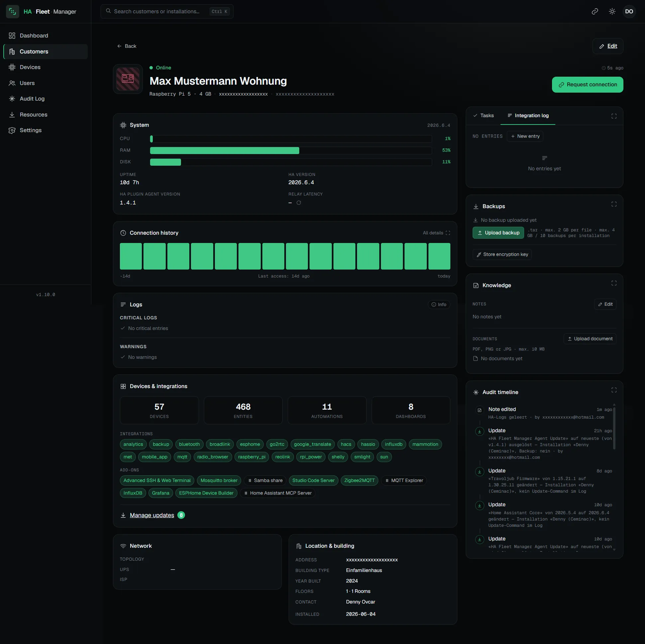Click the Grafana add-on tag
The image size is (645, 644).
point(160,493)
